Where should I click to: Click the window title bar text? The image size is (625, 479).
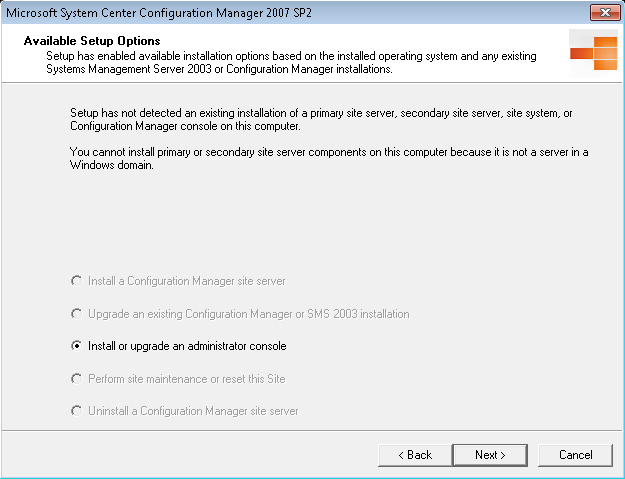159,13
